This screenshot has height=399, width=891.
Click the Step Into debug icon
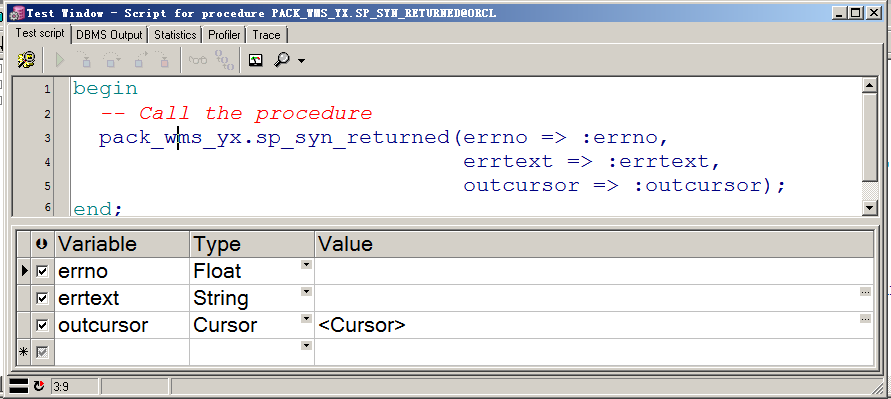coord(84,59)
